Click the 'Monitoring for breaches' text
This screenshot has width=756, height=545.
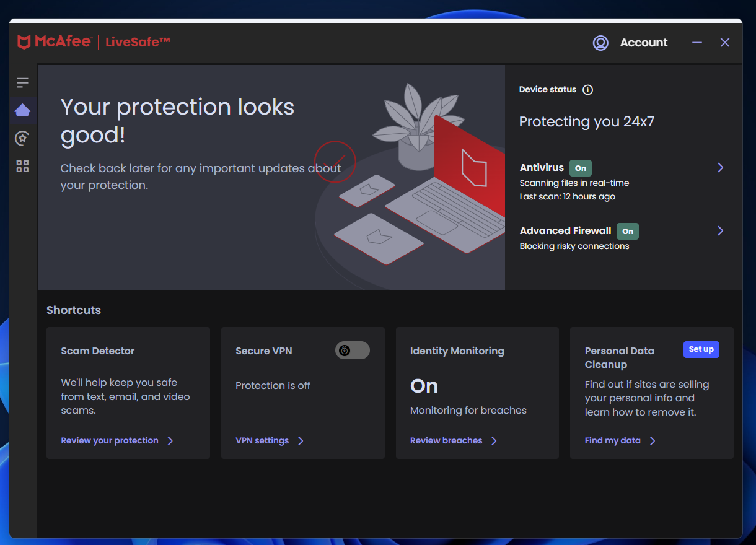tap(468, 410)
